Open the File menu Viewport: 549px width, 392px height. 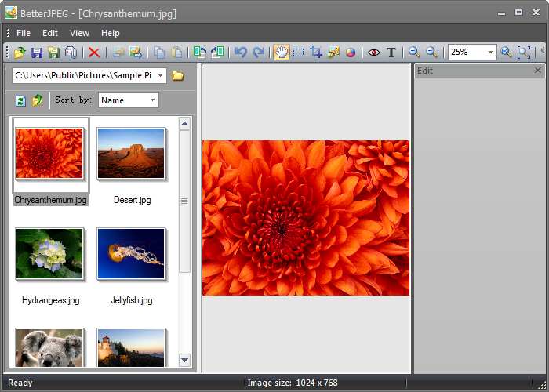pos(24,33)
